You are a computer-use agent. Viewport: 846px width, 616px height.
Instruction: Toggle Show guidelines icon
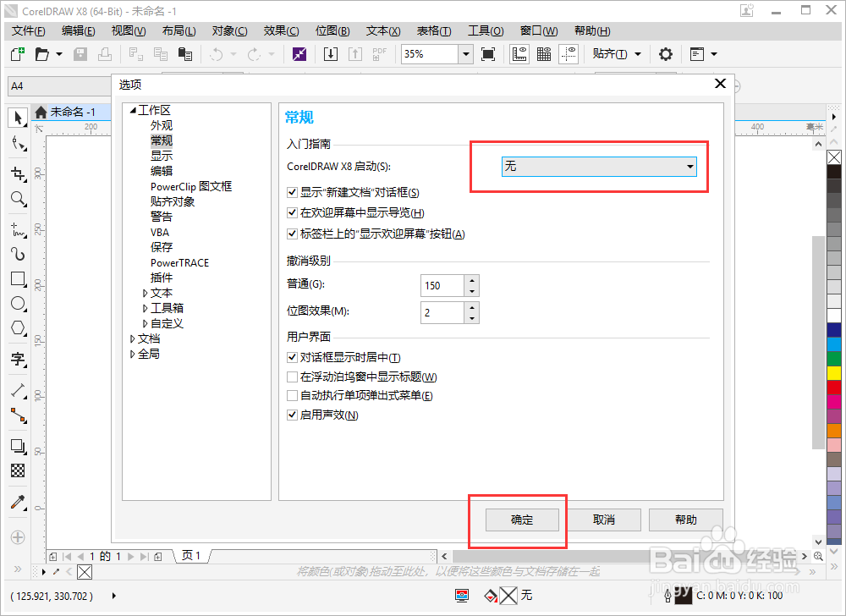click(x=569, y=54)
